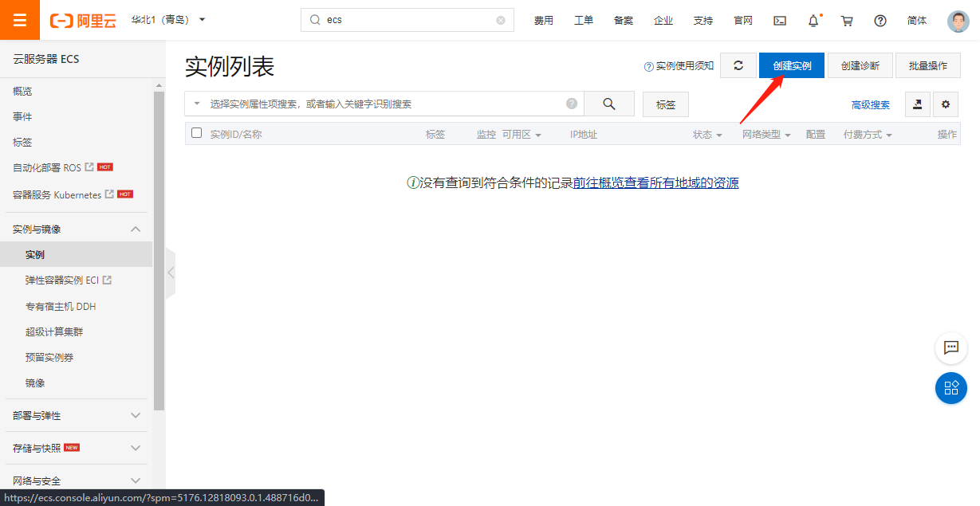This screenshot has height=506, width=980.
Task: Open the chat support floating button
Action: [x=950, y=347]
